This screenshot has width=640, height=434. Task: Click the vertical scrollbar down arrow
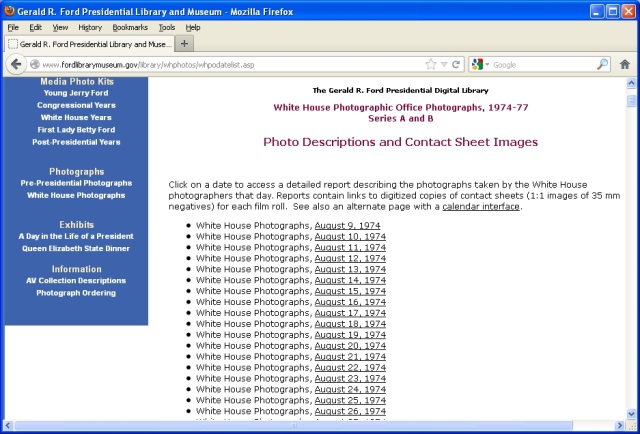pyautogui.click(x=631, y=414)
